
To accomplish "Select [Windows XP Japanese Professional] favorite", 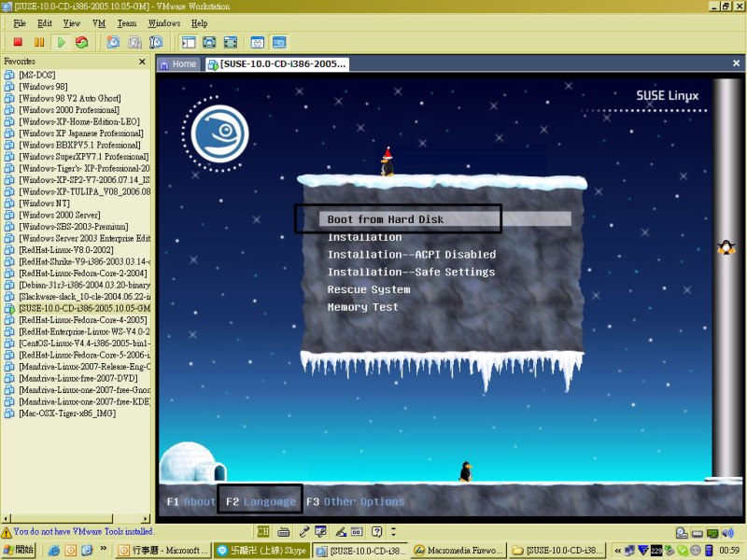I will click(x=81, y=133).
